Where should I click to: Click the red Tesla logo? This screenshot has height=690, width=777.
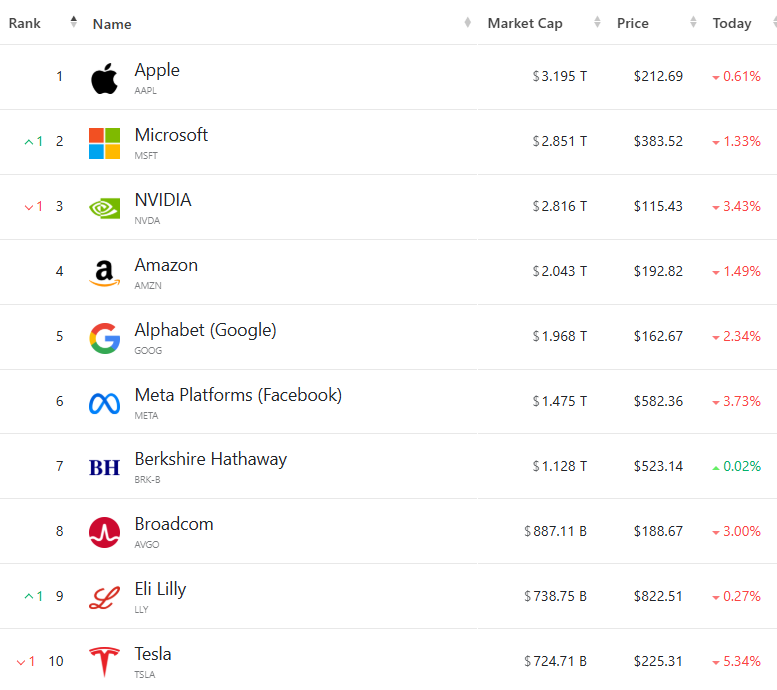[x=104, y=662]
